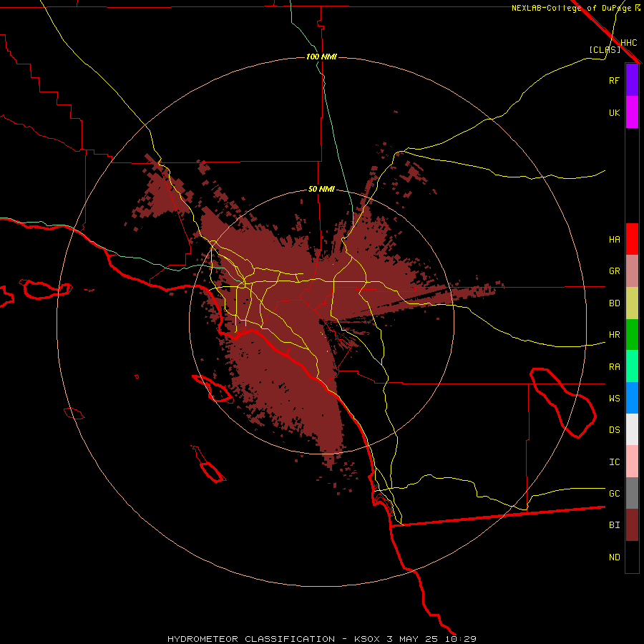This screenshot has width=644, height=644.
Task: Click the UK legend label
Action: tap(614, 112)
